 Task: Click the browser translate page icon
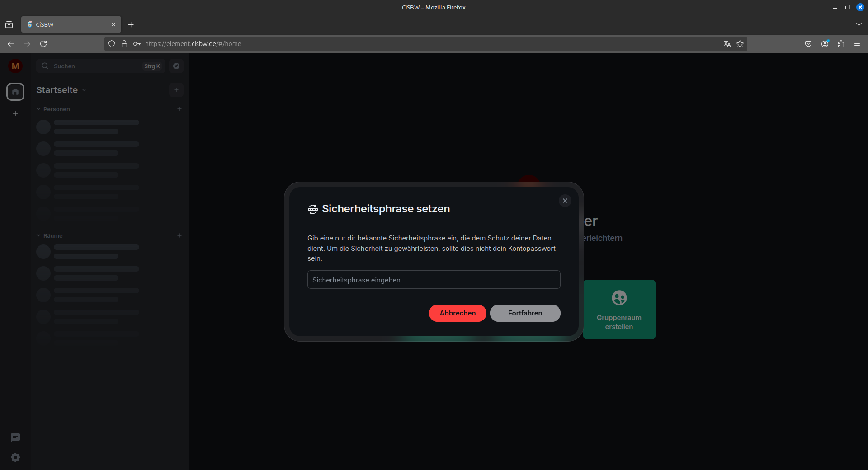727,44
